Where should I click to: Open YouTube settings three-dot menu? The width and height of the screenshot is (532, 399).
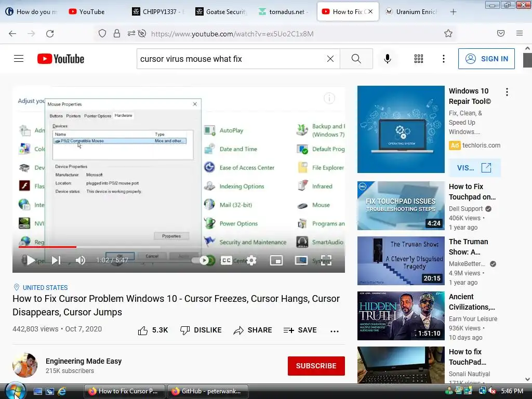click(x=444, y=59)
